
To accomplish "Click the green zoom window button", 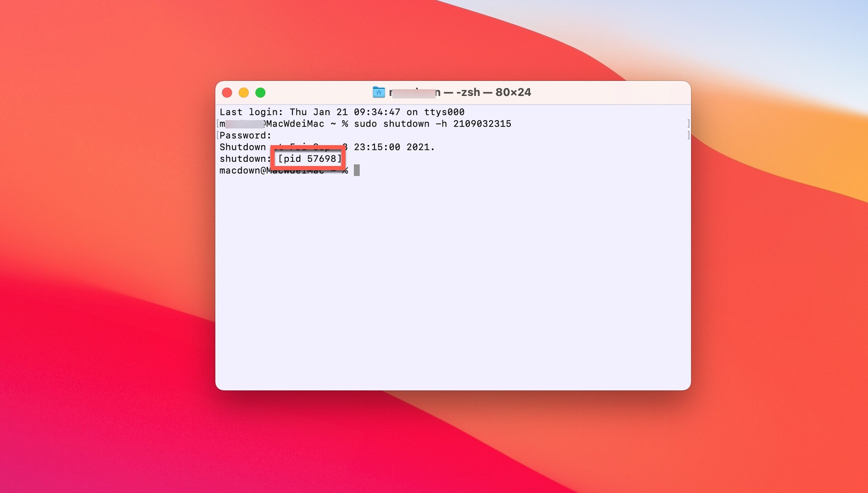I will tap(260, 93).
